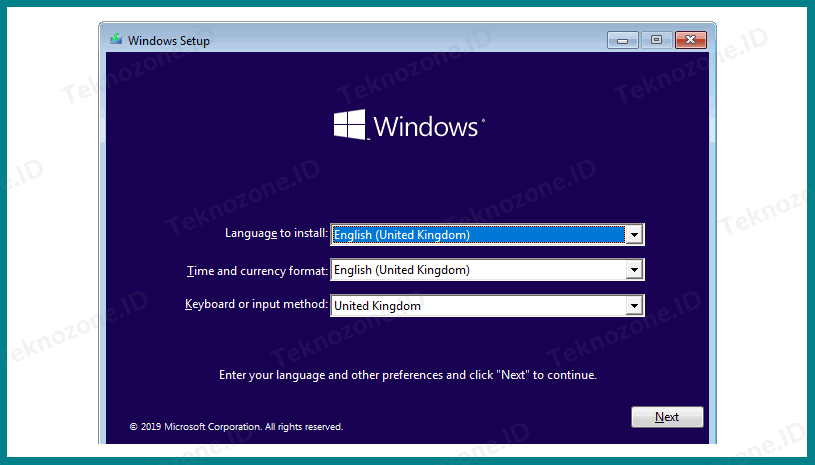Screen dimensions: 815x465
Task: Click the 'Windows Setup' title text
Action: (x=169, y=41)
